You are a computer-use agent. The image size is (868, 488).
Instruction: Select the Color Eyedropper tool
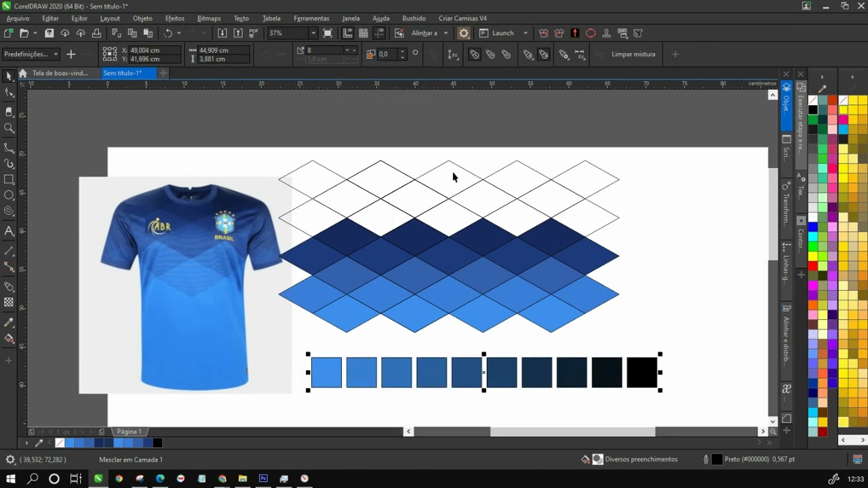(9, 323)
